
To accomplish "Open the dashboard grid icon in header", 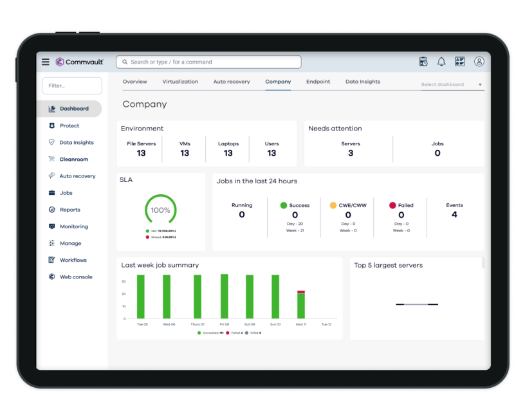I will tap(460, 62).
